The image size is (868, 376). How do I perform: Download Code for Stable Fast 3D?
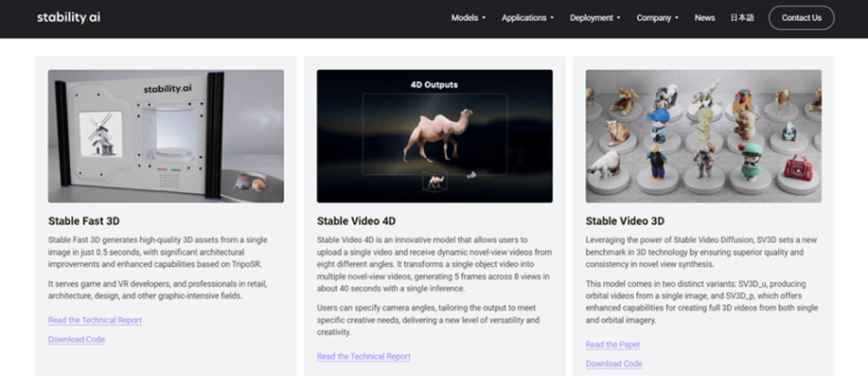pos(76,340)
